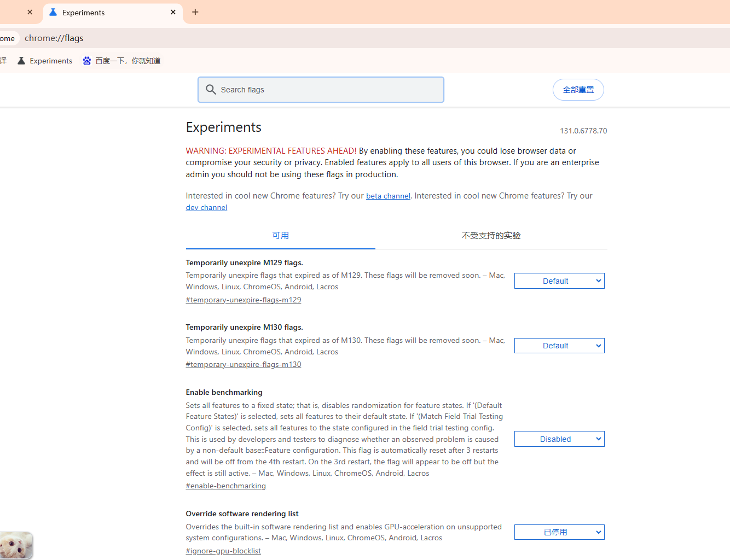730x560 pixels.
Task: Open a new tab with plus button
Action: pyautogui.click(x=195, y=12)
